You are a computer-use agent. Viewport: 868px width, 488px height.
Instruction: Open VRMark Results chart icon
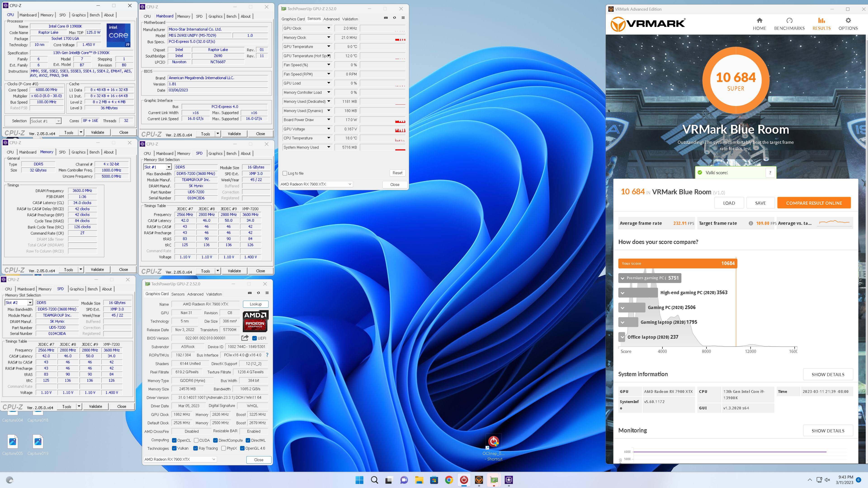[821, 21]
